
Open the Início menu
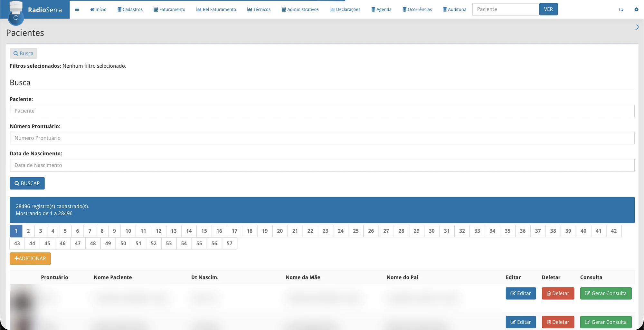(x=98, y=9)
